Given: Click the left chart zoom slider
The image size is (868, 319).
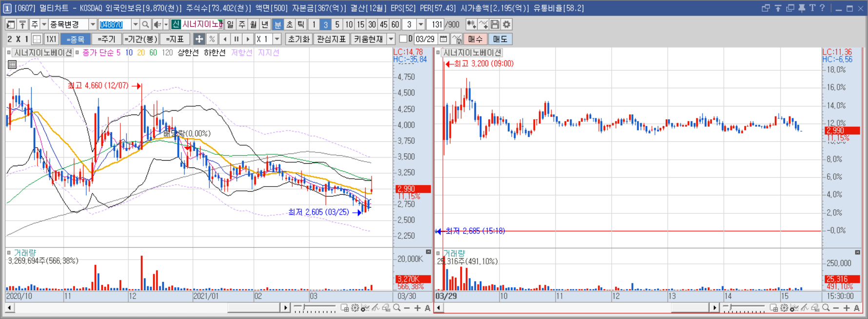Looking at the screenshot, I should [315, 308].
